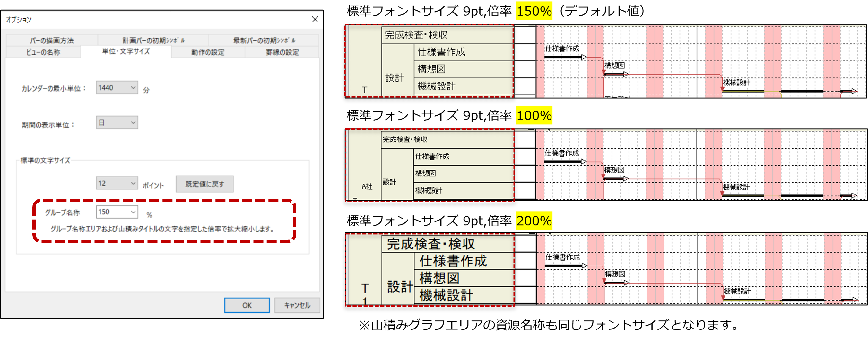Click the 既定値に戻す button
868x342 pixels.
[204, 184]
